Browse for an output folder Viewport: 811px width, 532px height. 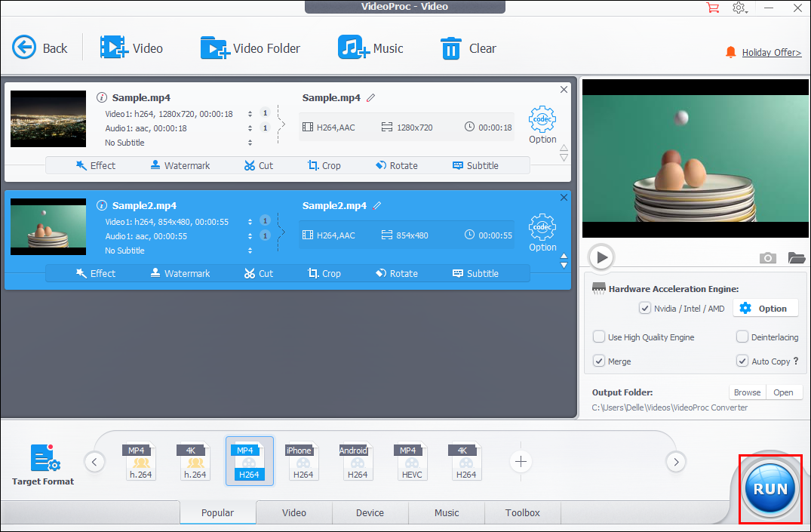tap(747, 392)
